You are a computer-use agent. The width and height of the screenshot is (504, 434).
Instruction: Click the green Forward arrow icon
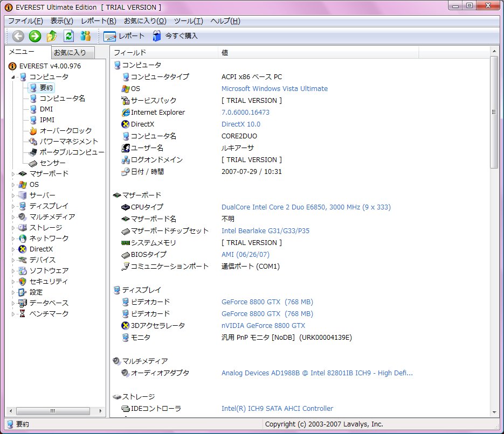pyautogui.click(x=34, y=36)
